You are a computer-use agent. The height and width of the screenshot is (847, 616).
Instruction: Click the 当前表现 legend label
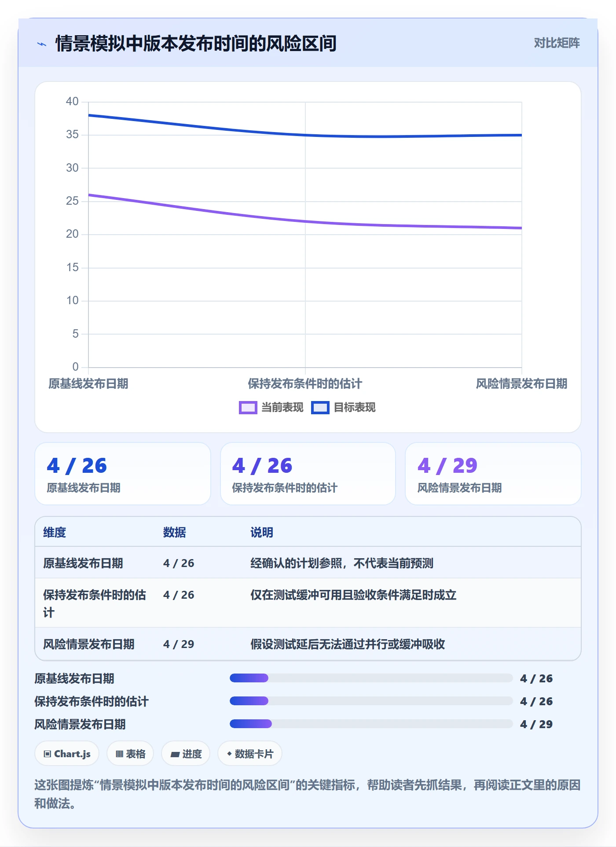[x=282, y=408]
